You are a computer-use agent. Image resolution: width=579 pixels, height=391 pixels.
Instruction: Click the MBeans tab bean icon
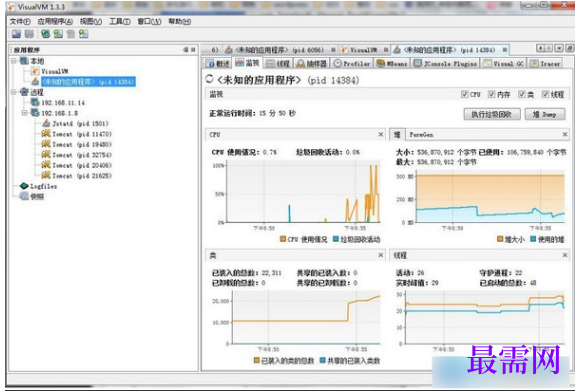381,64
